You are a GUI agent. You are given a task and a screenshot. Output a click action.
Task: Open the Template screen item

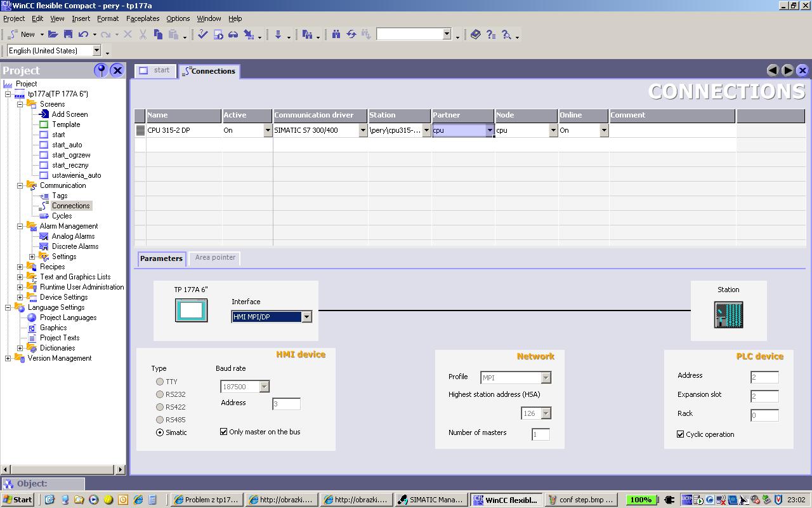tap(66, 124)
